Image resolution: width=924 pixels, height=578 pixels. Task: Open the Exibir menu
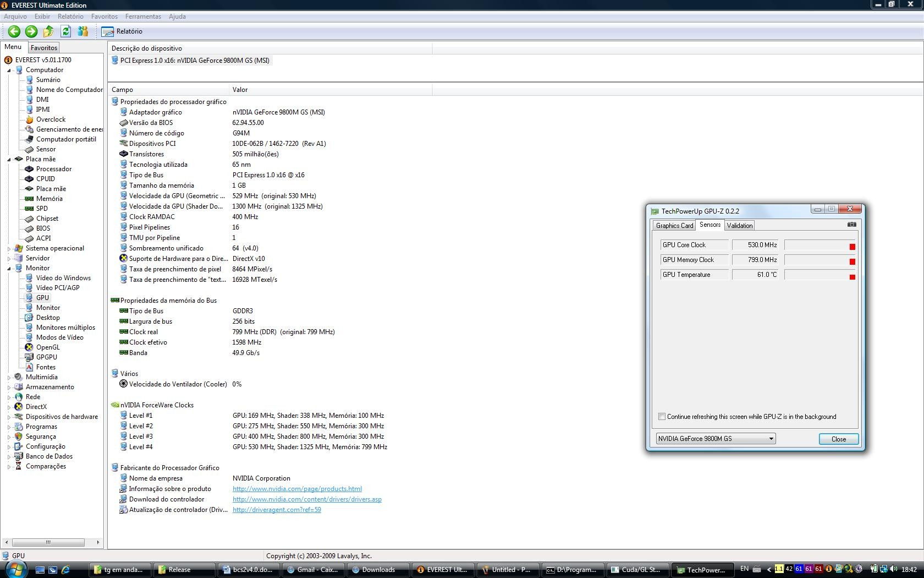42,17
